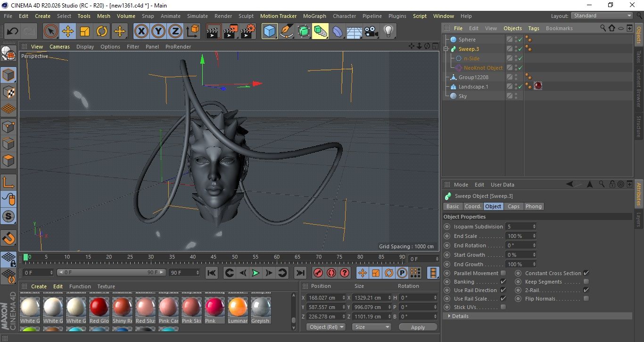This screenshot has width=644, height=342.
Task: Open the Character menu
Action: [345, 16]
